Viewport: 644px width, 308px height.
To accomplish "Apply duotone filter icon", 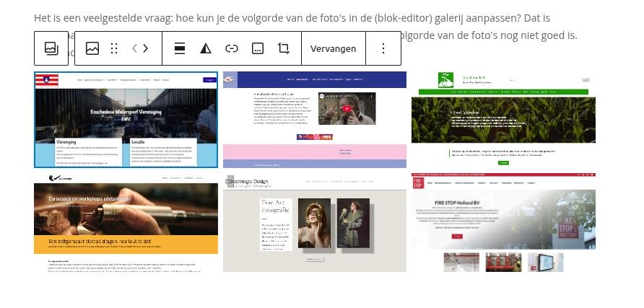I will [205, 48].
